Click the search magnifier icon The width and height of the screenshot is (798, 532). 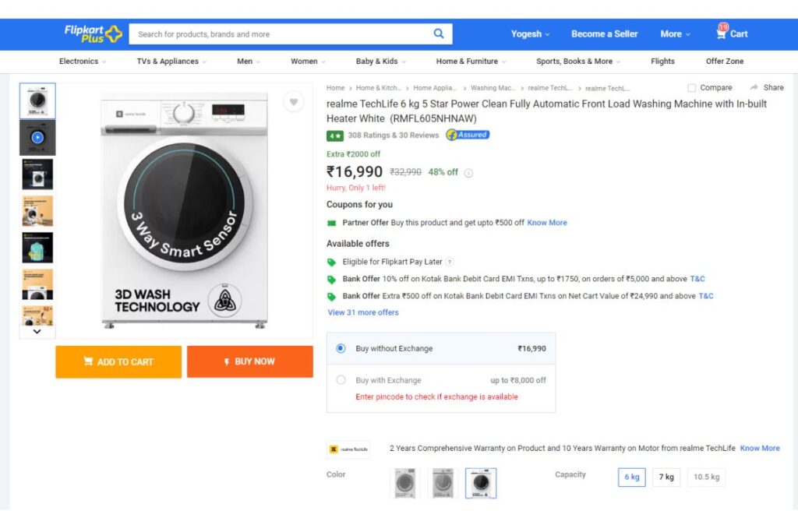pos(439,33)
